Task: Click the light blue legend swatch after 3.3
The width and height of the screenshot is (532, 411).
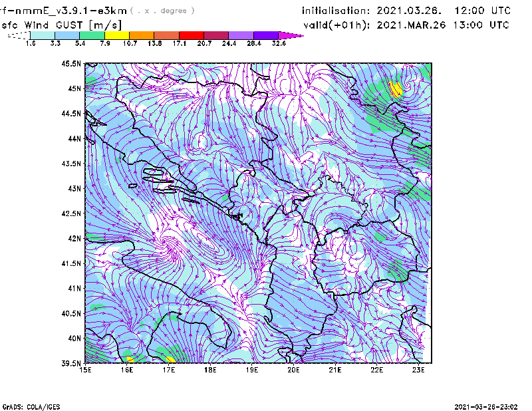Action: (x=67, y=35)
